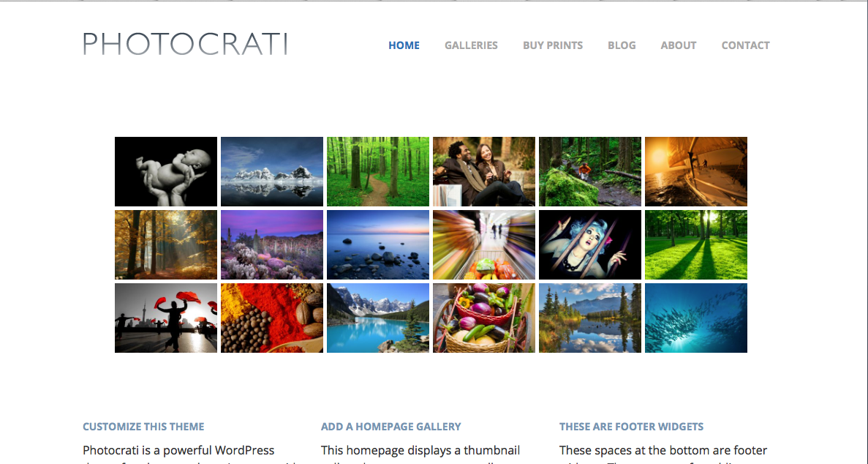The width and height of the screenshot is (868, 464).
Task: View the autumn forest sunbeams thumbnail
Action: [166, 244]
